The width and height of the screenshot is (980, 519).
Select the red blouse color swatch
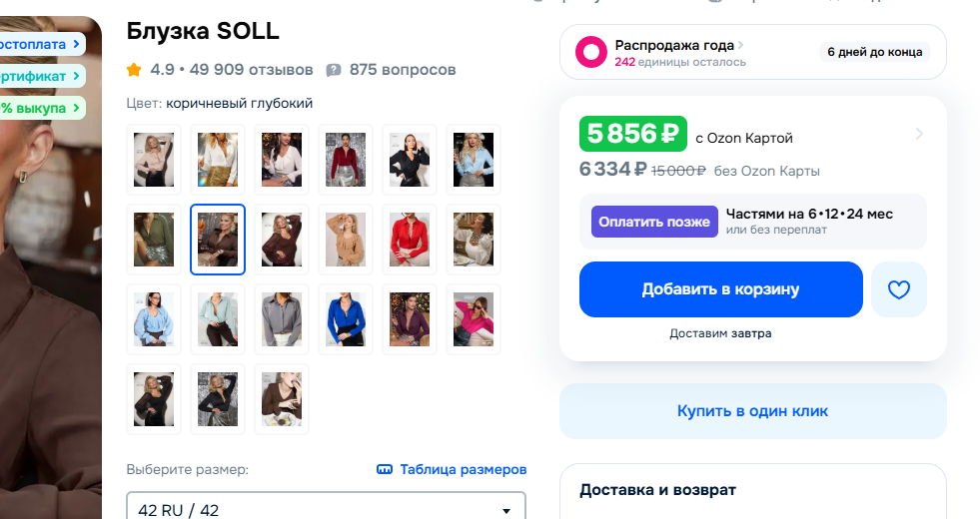coord(410,240)
